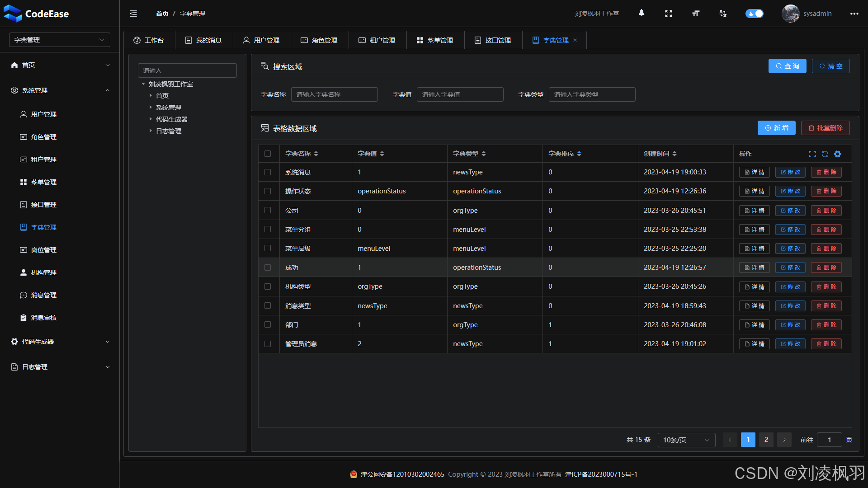
Task: Collapse sidebar with the hamburger icon
Action: coord(133,14)
